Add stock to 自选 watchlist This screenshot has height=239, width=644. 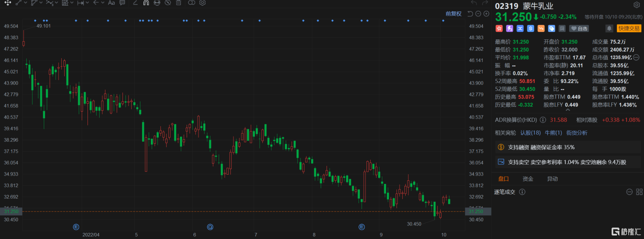click(x=579, y=28)
